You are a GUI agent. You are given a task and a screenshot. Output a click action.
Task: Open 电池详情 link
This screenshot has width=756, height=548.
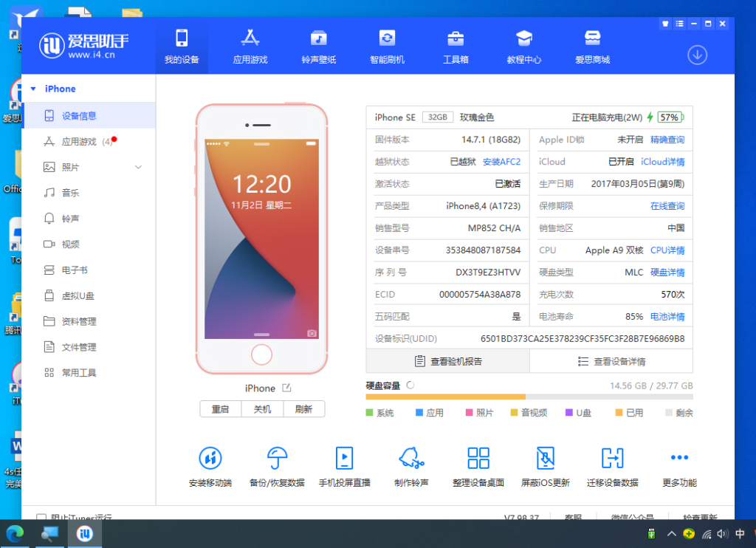click(667, 316)
